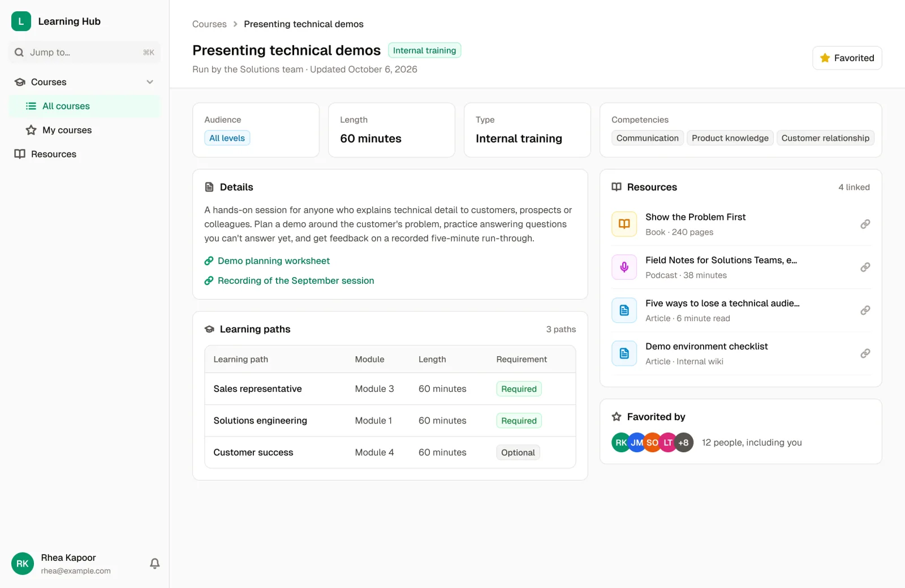The width and height of the screenshot is (905, 588).
Task: Click the green Learning Hub logo
Action: [x=21, y=21]
